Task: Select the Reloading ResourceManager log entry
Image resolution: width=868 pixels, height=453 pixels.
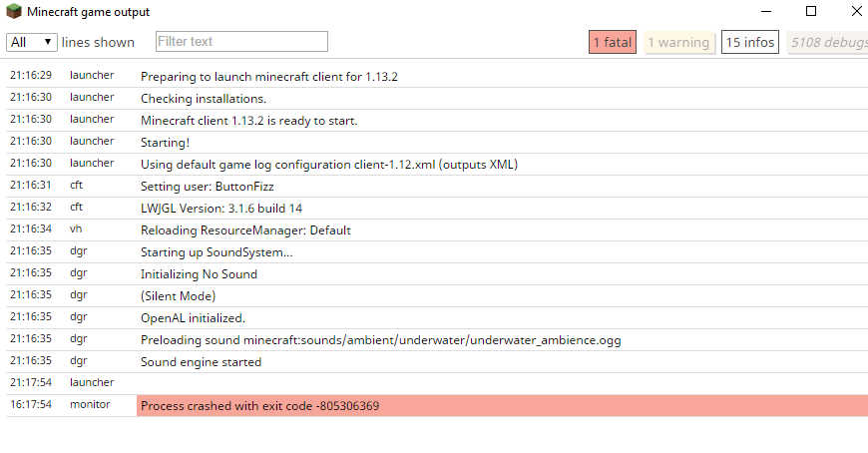Action: (245, 229)
